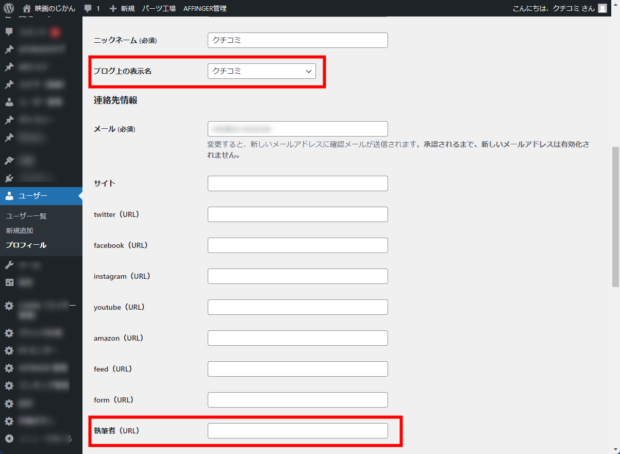The width and height of the screenshot is (620, 454).
Task: Select the user icon beside ユーザー in the sidebar
Action: 9,196
